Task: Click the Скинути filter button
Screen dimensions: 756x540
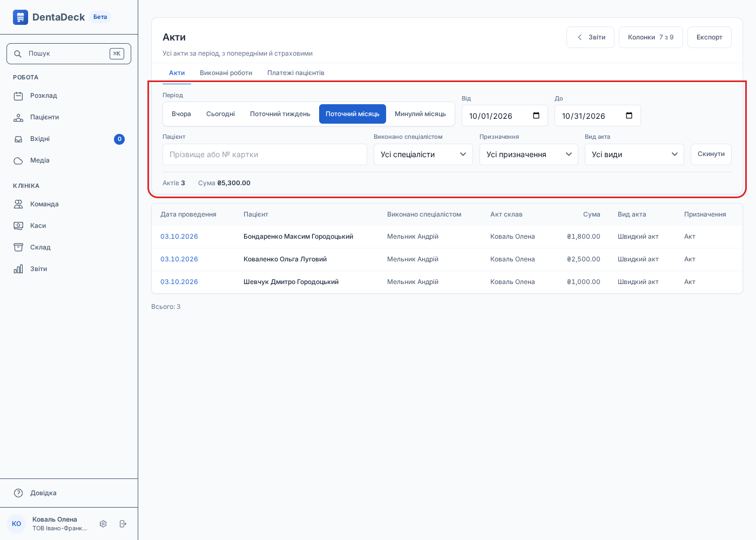Action: pos(711,154)
